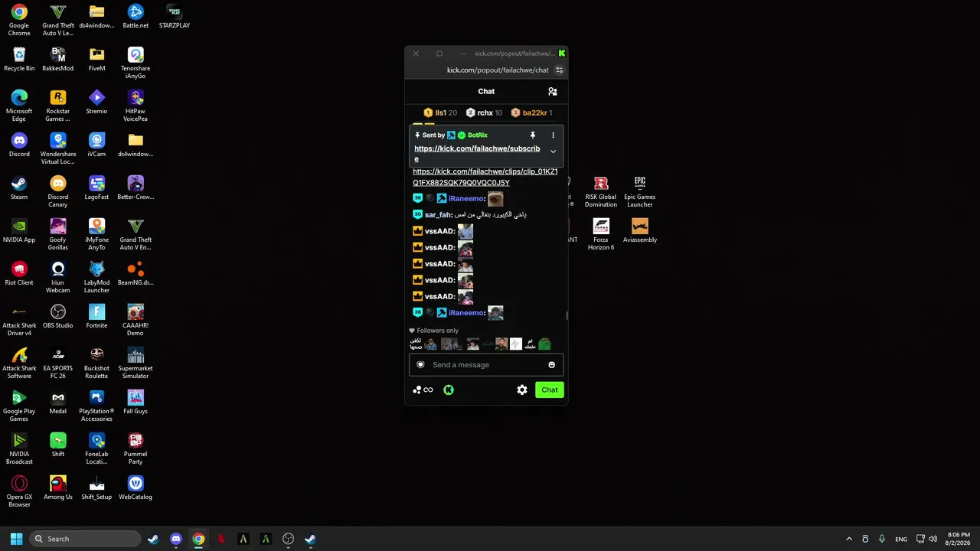
Task: Click the green Kick K coin icon
Action: (x=449, y=390)
